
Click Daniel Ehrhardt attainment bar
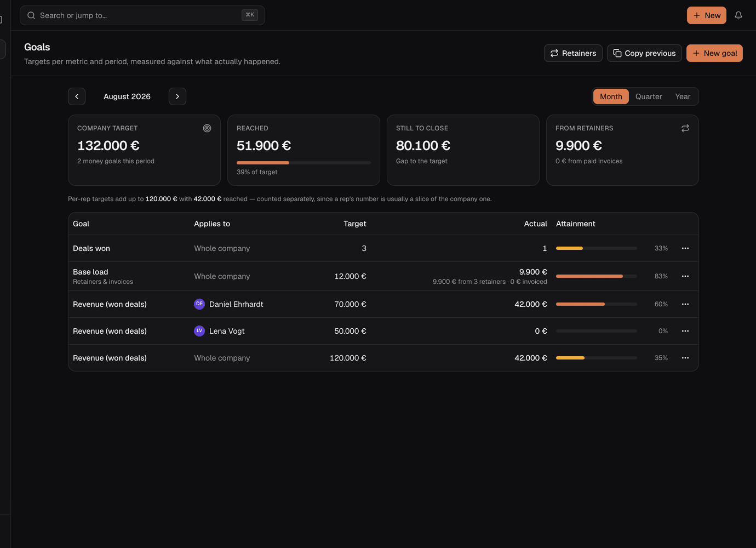[x=597, y=304]
